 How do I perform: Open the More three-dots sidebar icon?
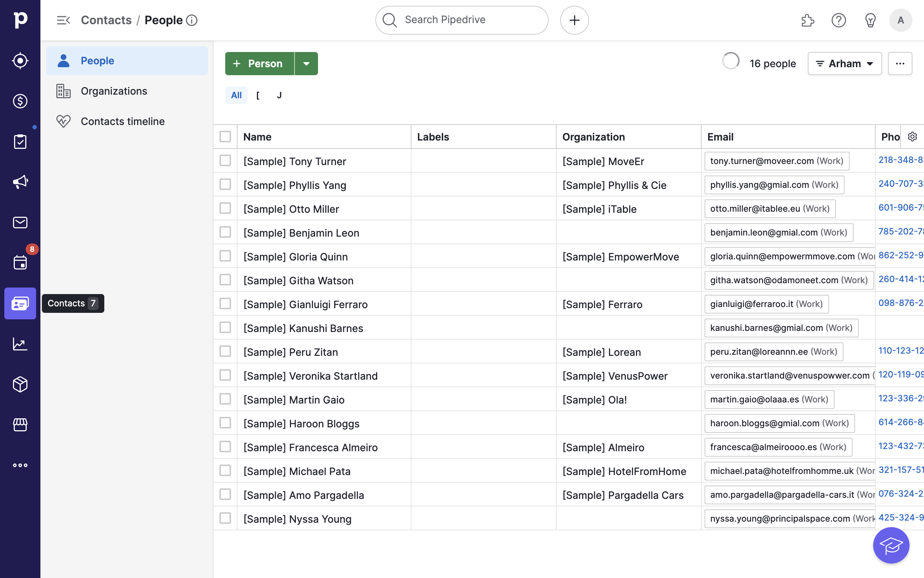pyautogui.click(x=20, y=465)
